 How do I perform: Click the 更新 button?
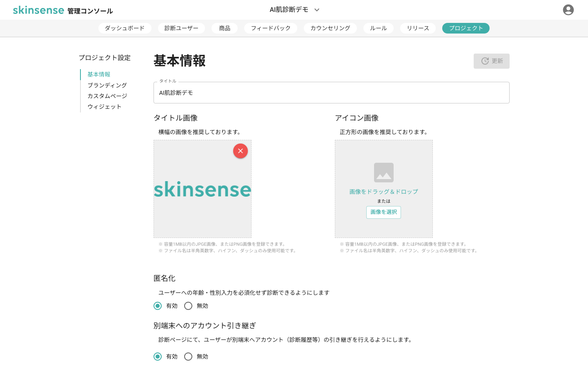coord(492,61)
